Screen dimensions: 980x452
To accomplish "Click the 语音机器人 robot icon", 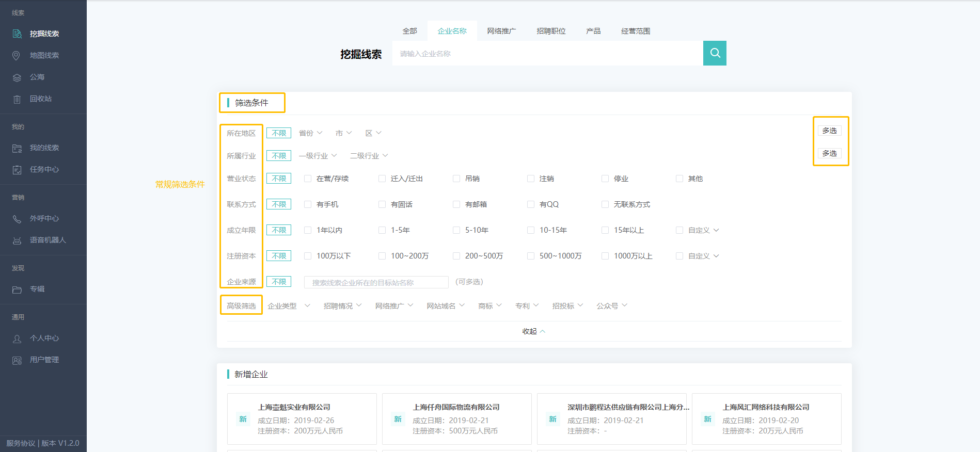I will (17, 240).
